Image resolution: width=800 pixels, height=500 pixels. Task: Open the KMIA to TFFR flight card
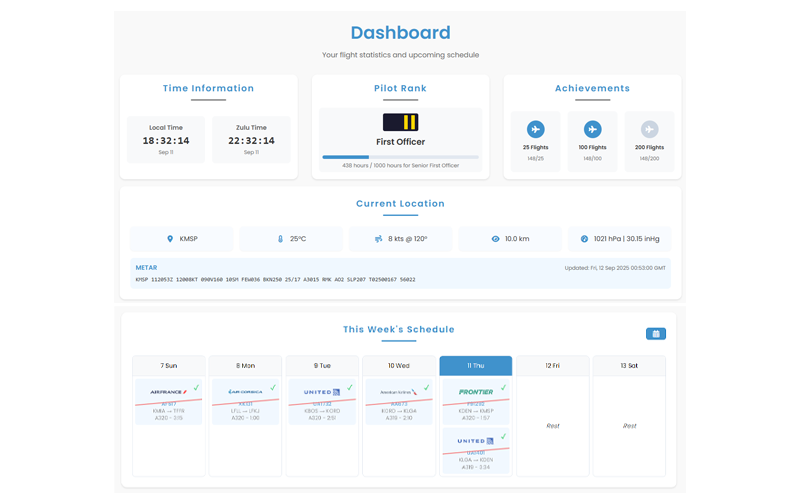169,402
